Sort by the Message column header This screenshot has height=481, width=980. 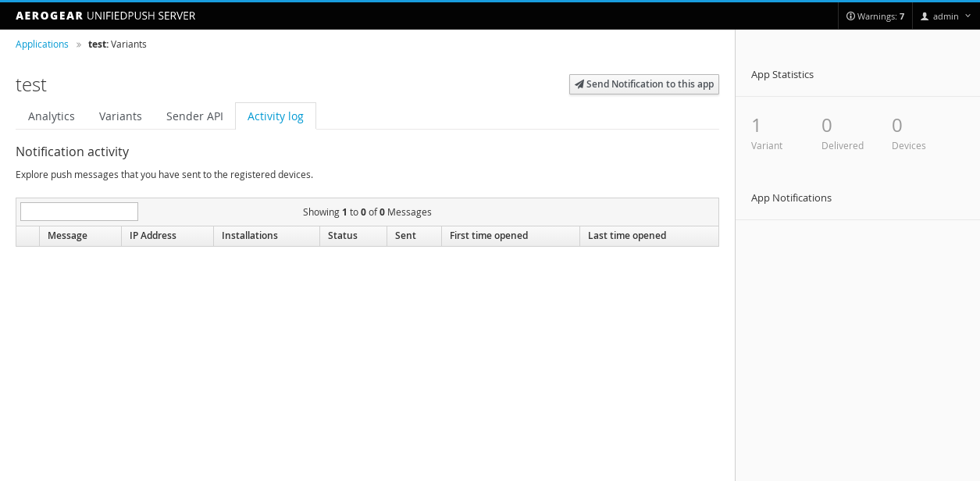[67, 236]
